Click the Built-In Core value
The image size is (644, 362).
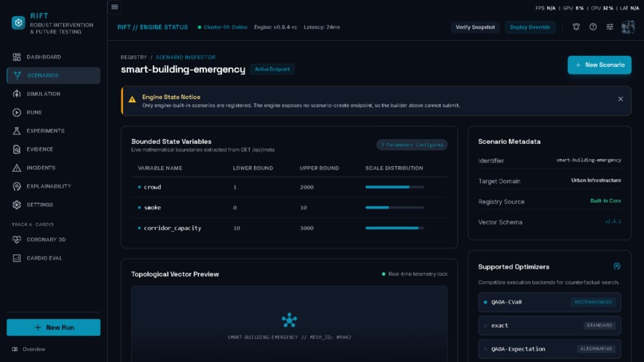(606, 201)
